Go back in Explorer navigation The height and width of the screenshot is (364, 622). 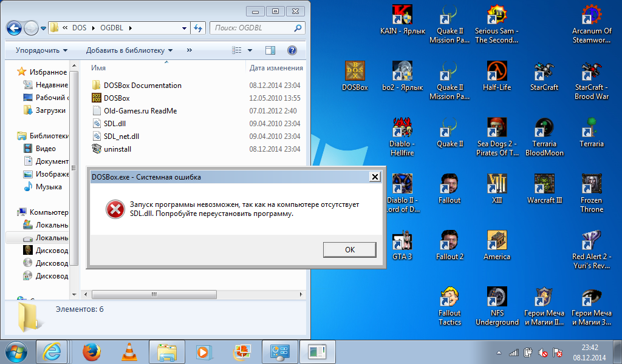point(14,28)
